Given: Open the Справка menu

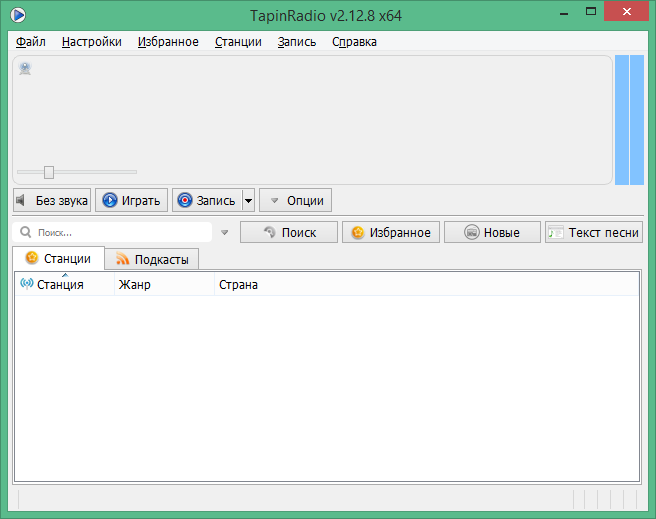Looking at the screenshot, I should (354, 42).
